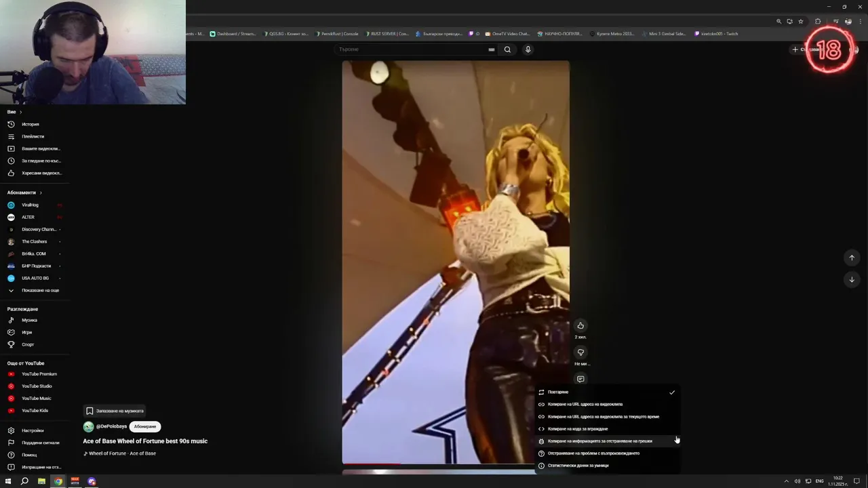
Task: Browse the Музика category
Action: 29,320
